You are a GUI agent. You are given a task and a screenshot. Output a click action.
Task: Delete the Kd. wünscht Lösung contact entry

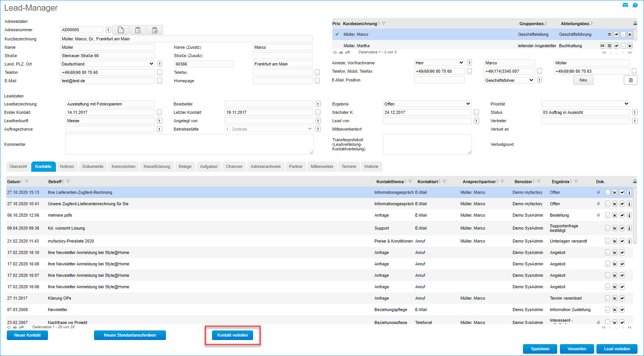[615, 228]
